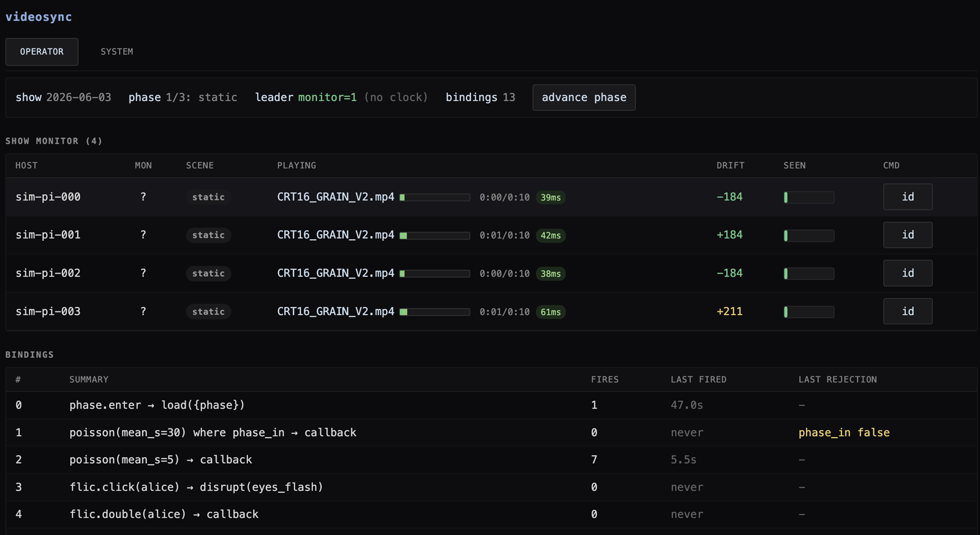Image resolution: width=980 pixels, height=535 pixels.
Task: Click the videosync app title
Action: [39, 17]
